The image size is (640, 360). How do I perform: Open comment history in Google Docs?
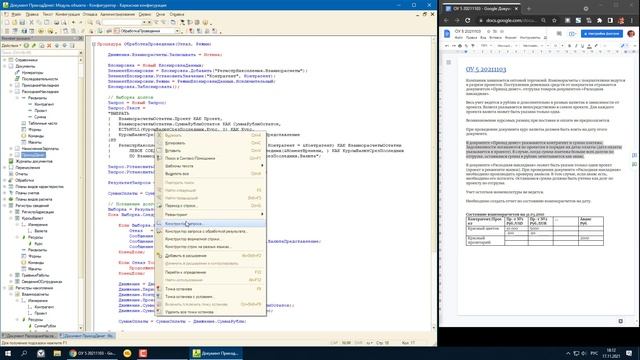click(559, 33)
